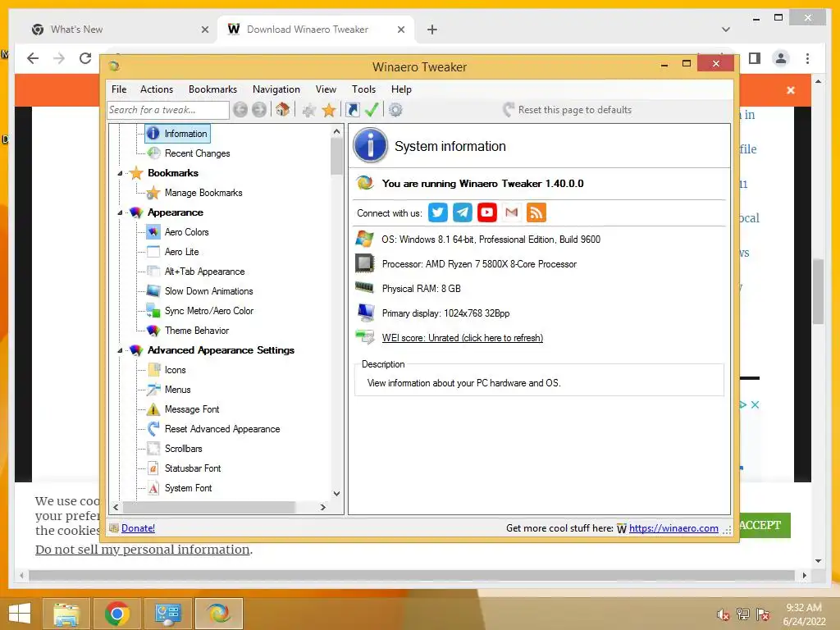Open a new Chrome tab

(431, 30)
